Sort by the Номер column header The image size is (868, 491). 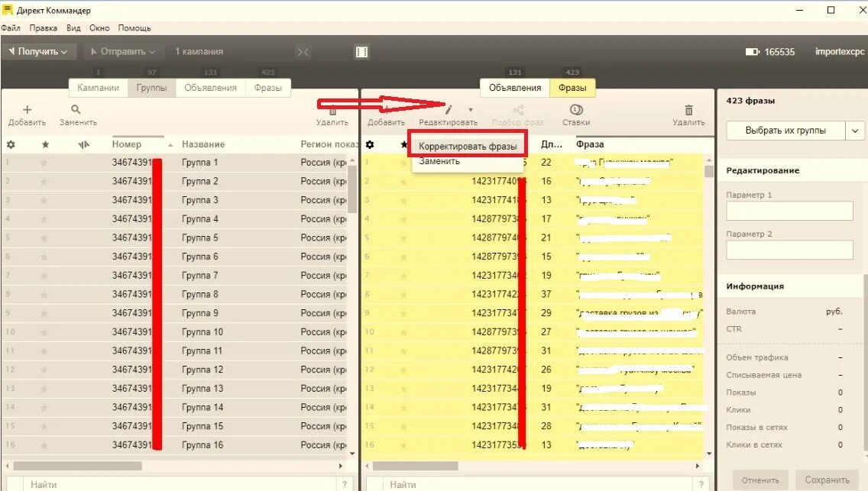coord(127,144)
